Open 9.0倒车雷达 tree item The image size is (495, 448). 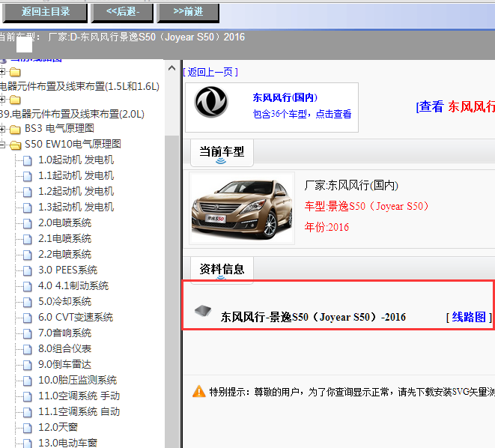[64, 365]
